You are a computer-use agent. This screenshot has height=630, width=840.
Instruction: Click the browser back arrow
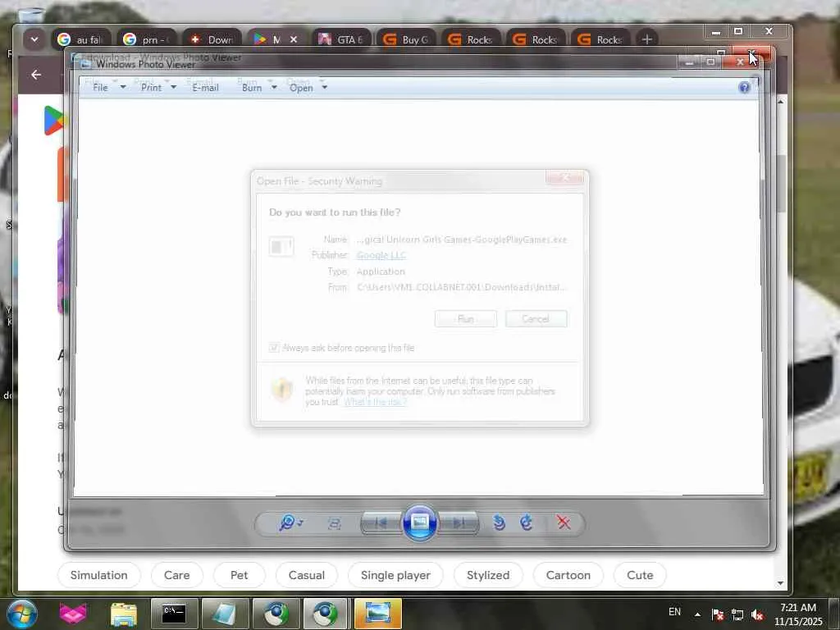pyautogui.click(x=36, y=75)
